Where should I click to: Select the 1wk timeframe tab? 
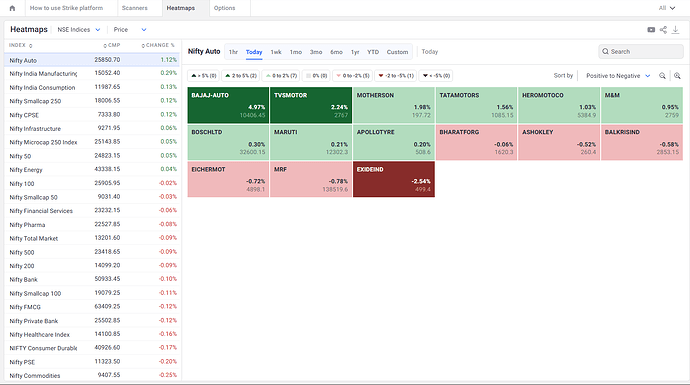(x=276, y=52)
